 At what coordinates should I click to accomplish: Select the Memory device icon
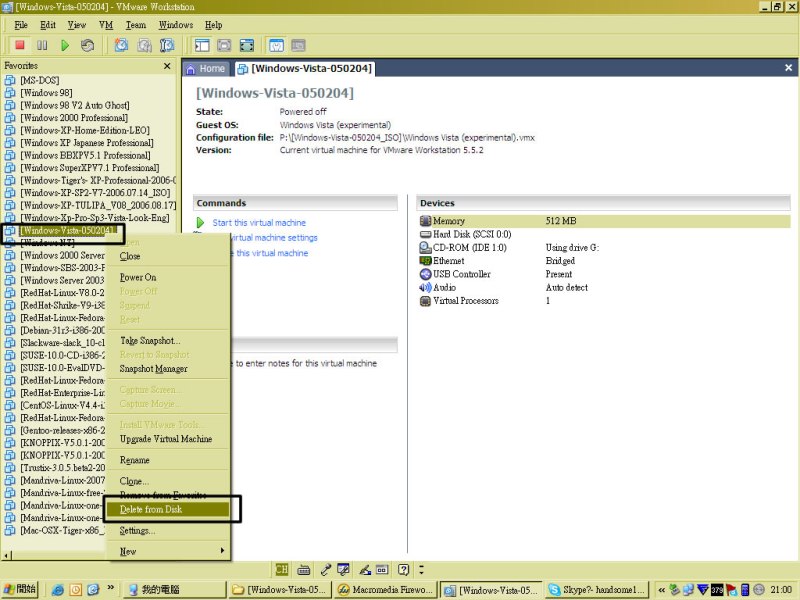point(426,221)
